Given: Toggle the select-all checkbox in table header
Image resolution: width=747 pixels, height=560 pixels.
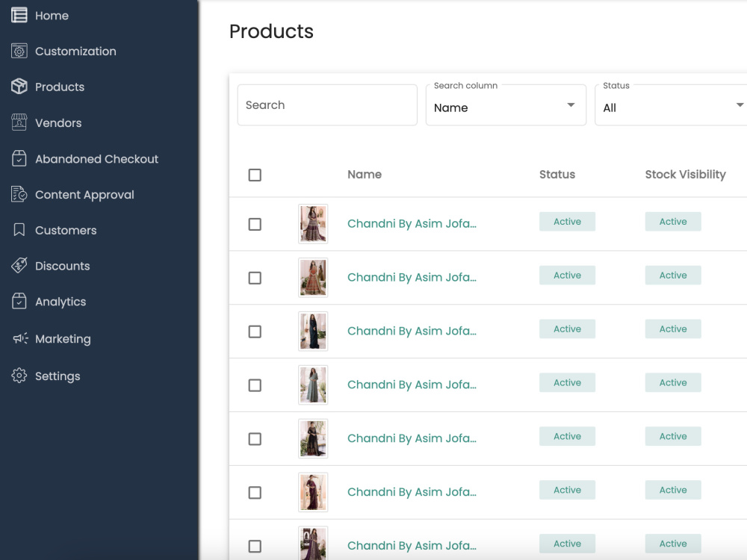Looking at the screenshot, I should coord(255,175).
